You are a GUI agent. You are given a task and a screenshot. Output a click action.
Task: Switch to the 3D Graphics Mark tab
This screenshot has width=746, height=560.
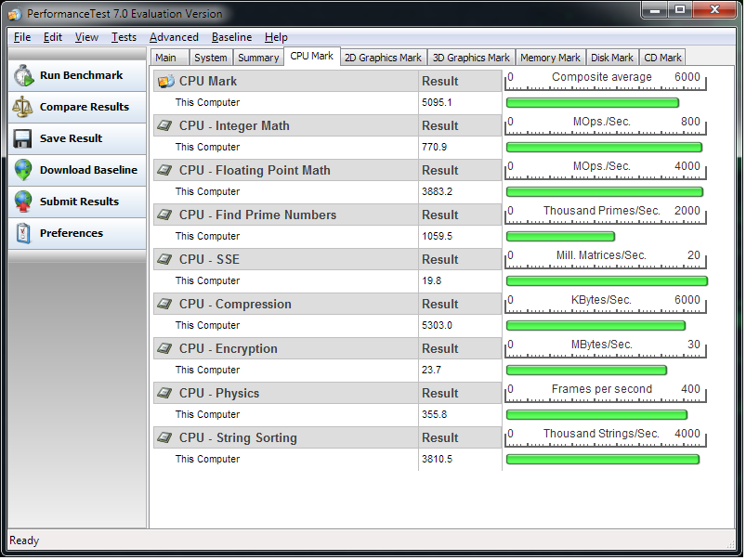(x=471, y=58)
